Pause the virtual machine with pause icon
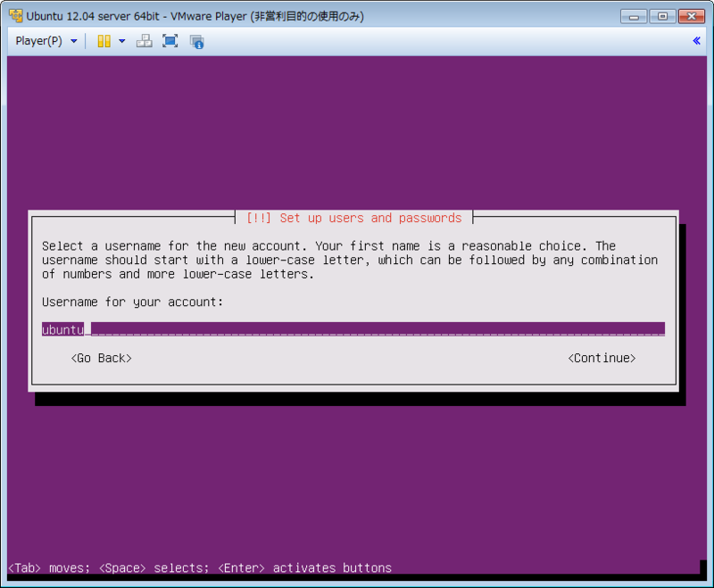The width and height of the screenshot is (714, 588). pos(104,41)
